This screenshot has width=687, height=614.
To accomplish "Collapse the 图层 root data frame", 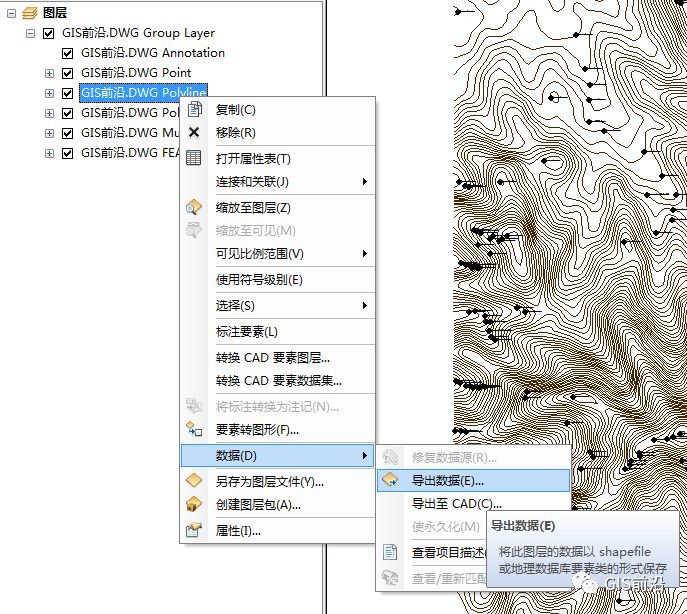I will pyautogui.click(x=11, y=13).
